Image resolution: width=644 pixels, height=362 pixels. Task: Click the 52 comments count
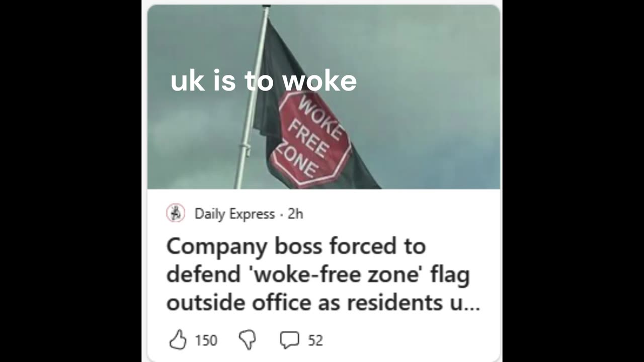point(315,341)
